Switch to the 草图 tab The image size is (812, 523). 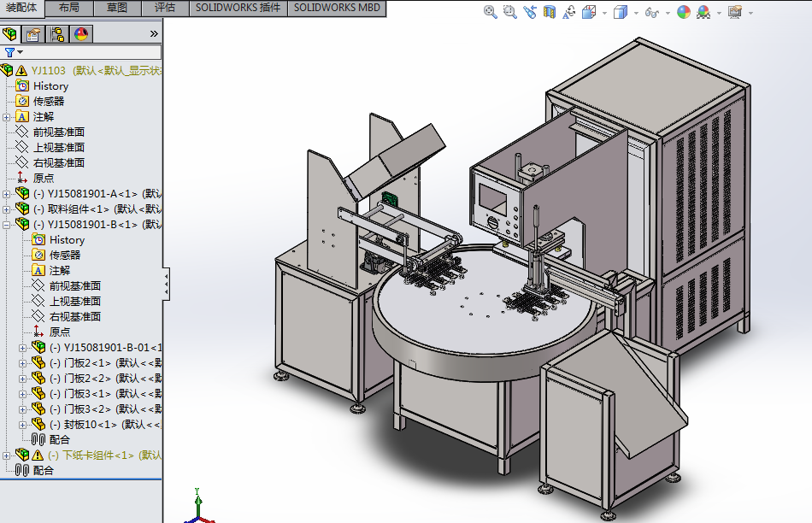(117, 8)
